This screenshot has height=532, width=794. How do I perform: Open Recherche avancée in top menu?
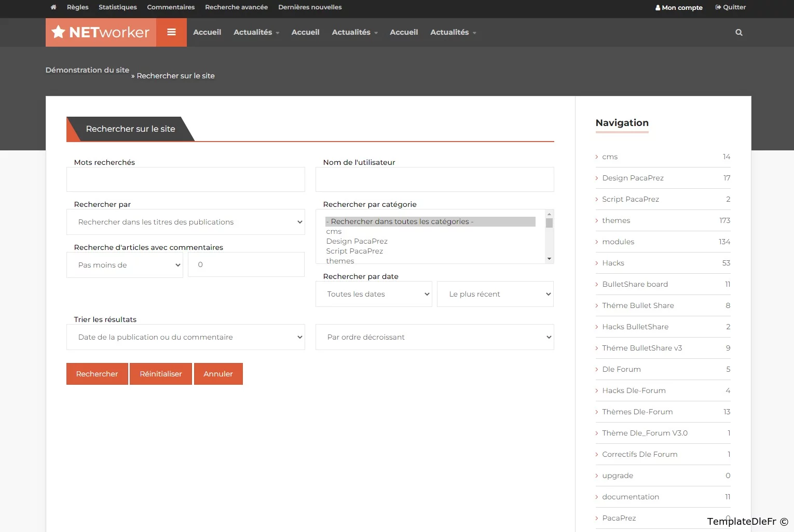[236, 7]
